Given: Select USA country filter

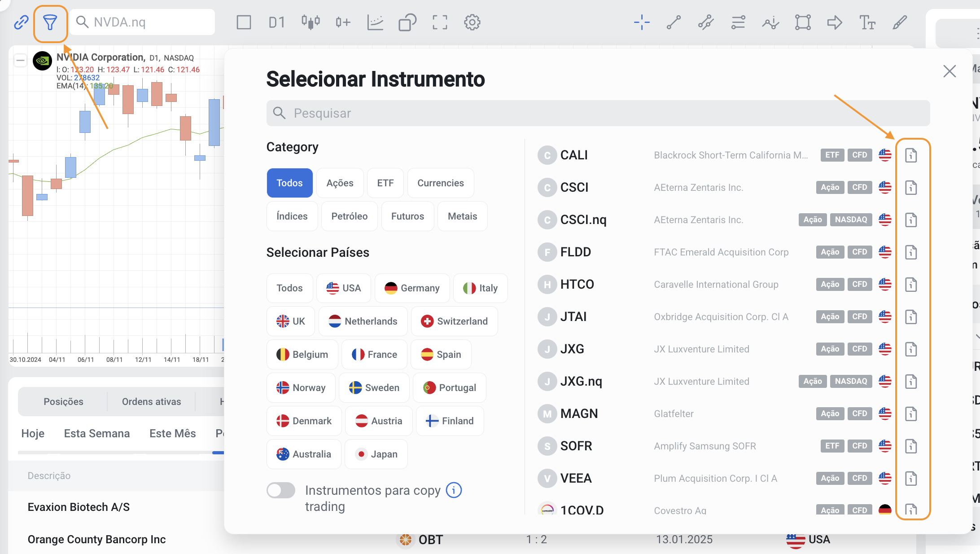Looking at the screenshot, I should click(x=343, y=288).
